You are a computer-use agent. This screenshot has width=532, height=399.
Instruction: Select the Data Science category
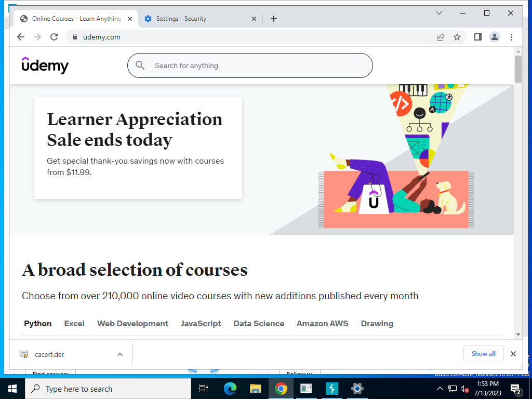pyautogui.click(x=259, y=324)
